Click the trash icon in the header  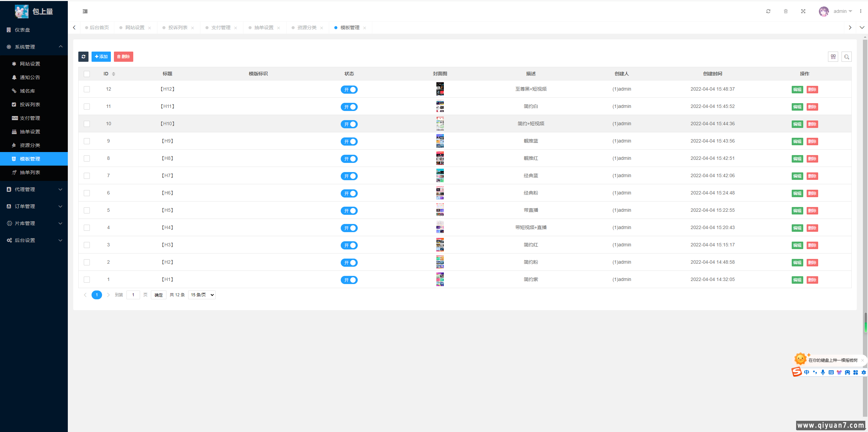(x=786, y=11)
